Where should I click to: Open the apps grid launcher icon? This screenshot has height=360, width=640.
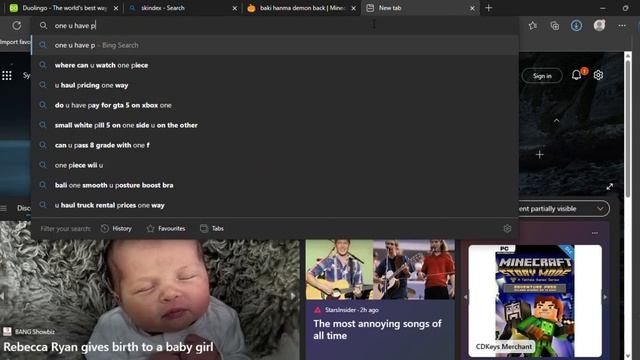[x=7, y=76]
